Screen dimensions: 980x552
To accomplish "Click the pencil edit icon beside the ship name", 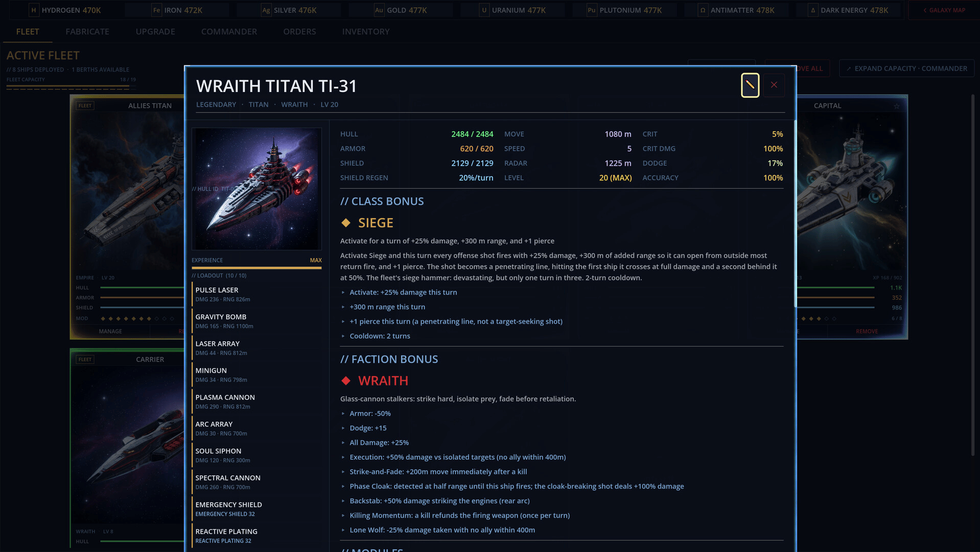I will click(750, 85).
